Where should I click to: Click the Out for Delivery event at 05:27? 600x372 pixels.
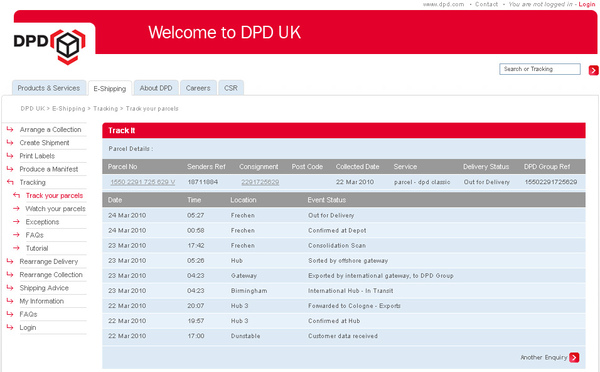pyautogui.click(x=331, y=215)
